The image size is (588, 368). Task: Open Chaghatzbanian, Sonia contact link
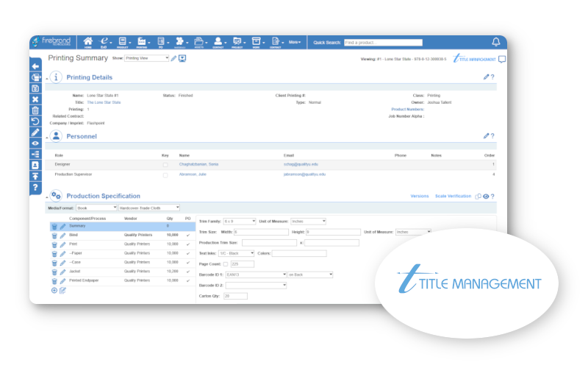click(198, 164)
